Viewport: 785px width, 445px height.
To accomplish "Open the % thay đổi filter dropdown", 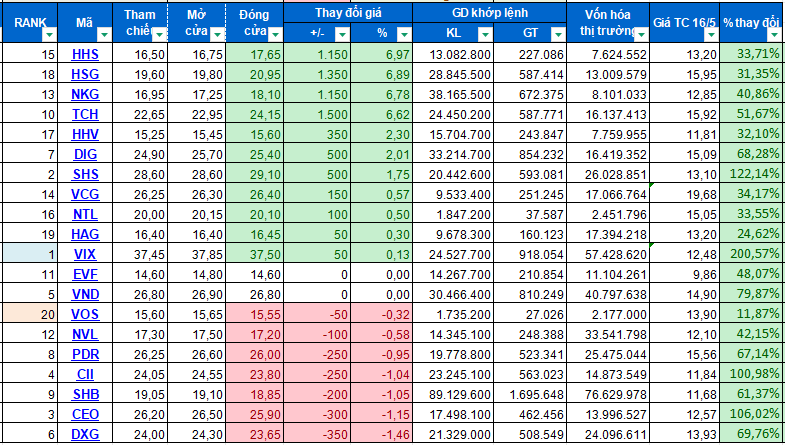I will 774,35.
